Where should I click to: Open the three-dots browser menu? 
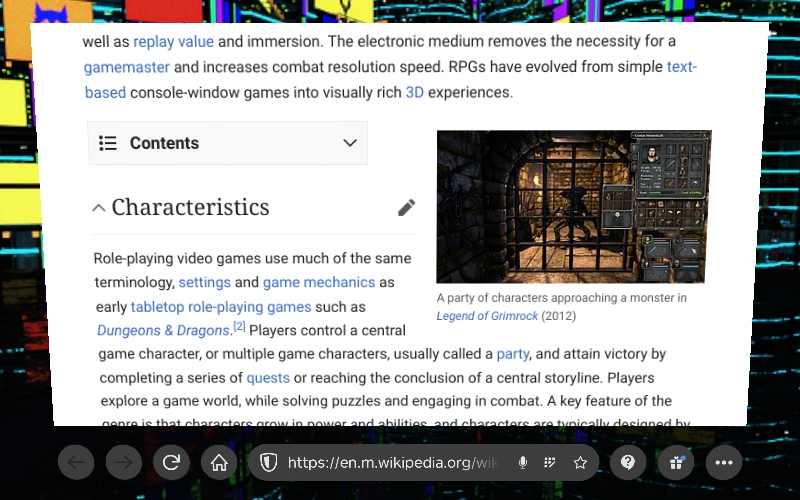click(724, 462)
